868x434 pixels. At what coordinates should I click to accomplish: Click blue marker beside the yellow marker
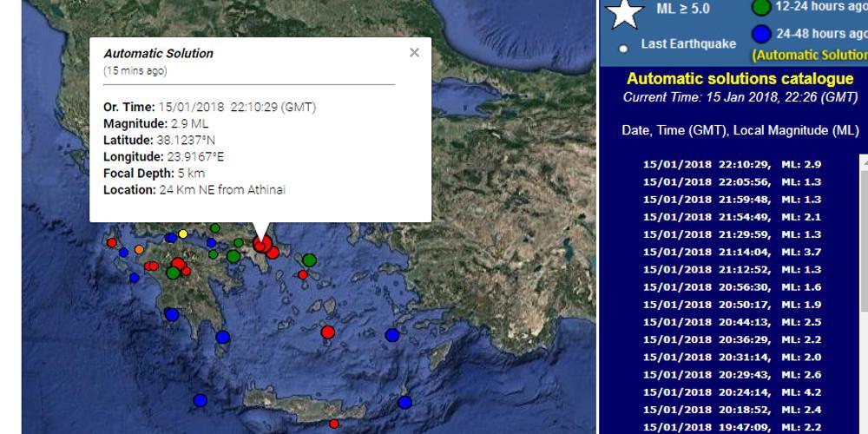click(172, 238)
